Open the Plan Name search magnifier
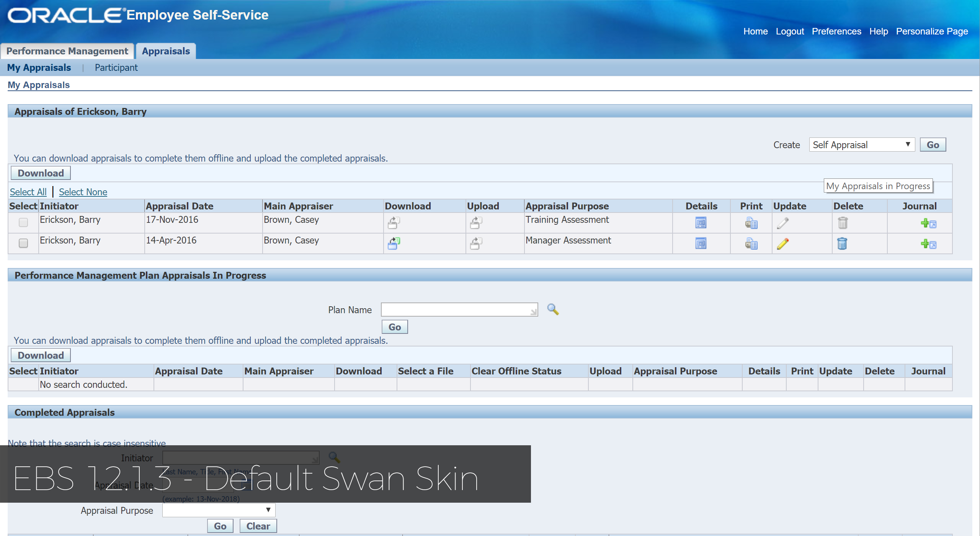 (x=553, y=309)
